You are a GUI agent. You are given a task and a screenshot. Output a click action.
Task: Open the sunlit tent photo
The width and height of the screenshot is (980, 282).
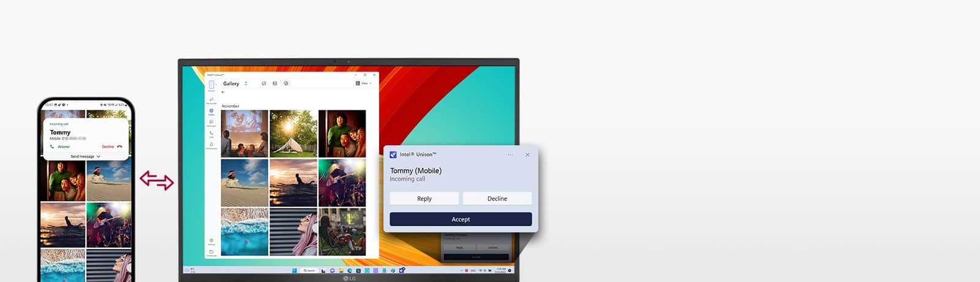click(293, 134)
